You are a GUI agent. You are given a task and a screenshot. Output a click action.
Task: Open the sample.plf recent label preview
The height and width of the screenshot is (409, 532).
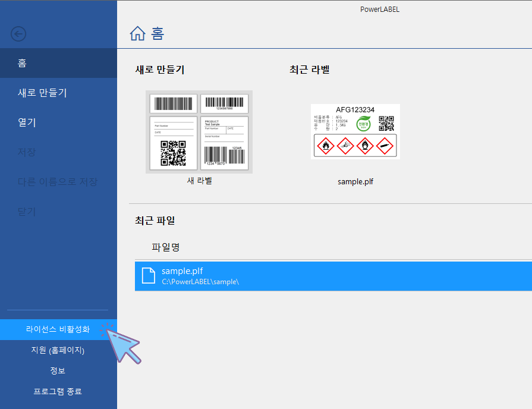pos(355,132)
